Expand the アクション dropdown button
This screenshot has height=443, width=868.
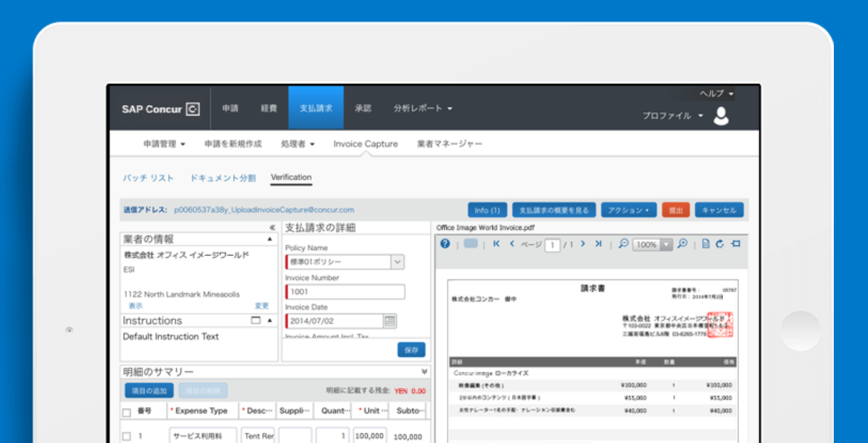click(x=628, y=210)
